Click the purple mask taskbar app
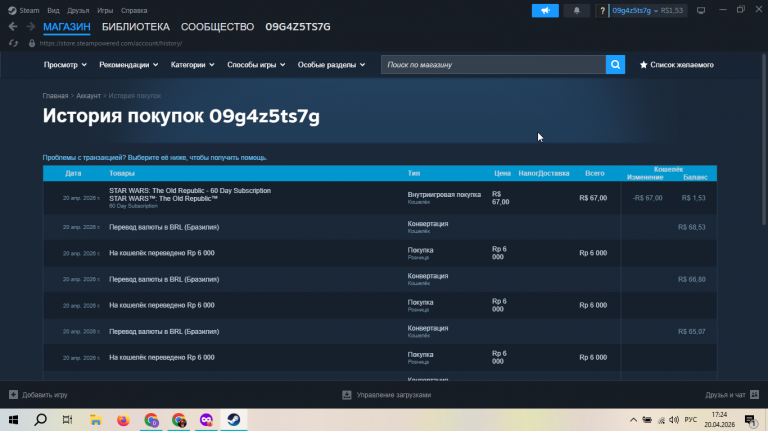768x431 pixels. [x=206, y=420]
